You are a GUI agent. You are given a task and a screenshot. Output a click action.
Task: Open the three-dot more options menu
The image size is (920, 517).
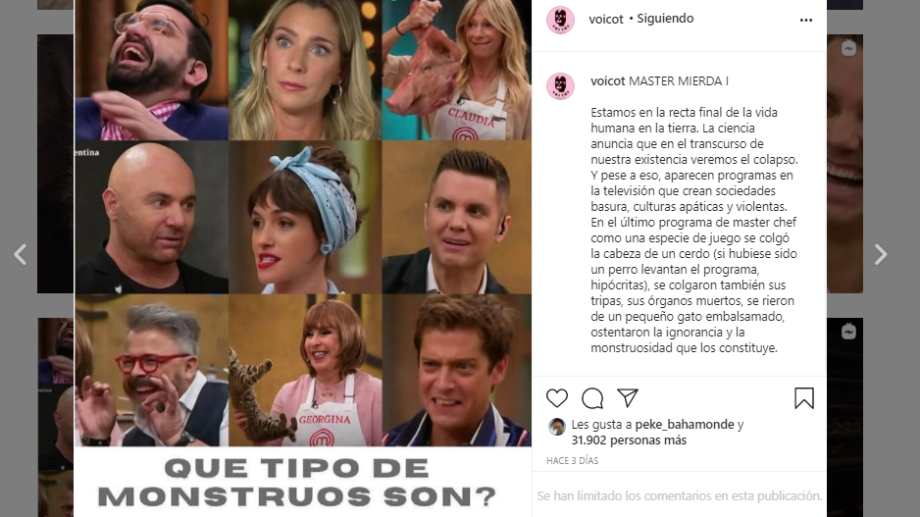806,20
